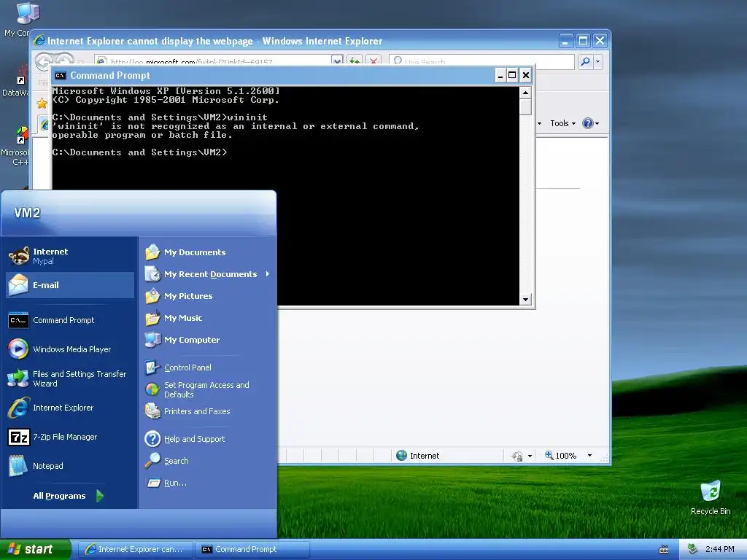Image resolution: width=747 pixels, height=560 pixels.
Task: Open the zoom level 100% dropdown arrow
Action: pos(589,456)
